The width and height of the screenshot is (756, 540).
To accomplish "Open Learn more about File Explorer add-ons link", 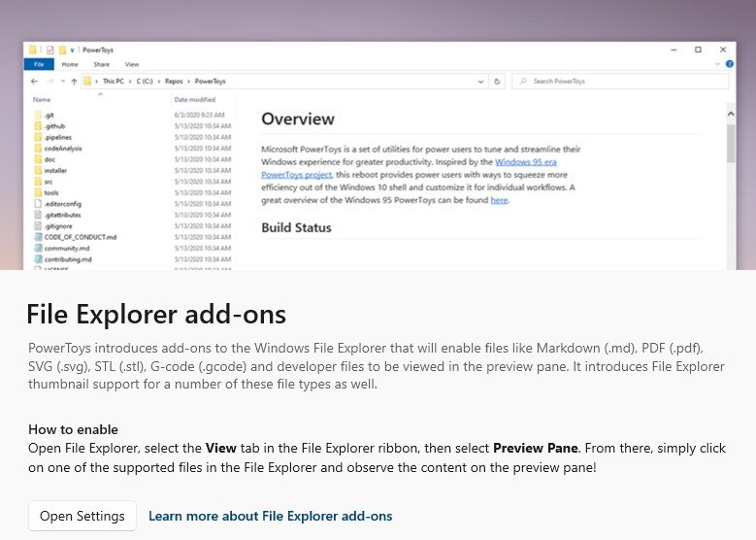I will pyautogui.click(x=270, y=516).
